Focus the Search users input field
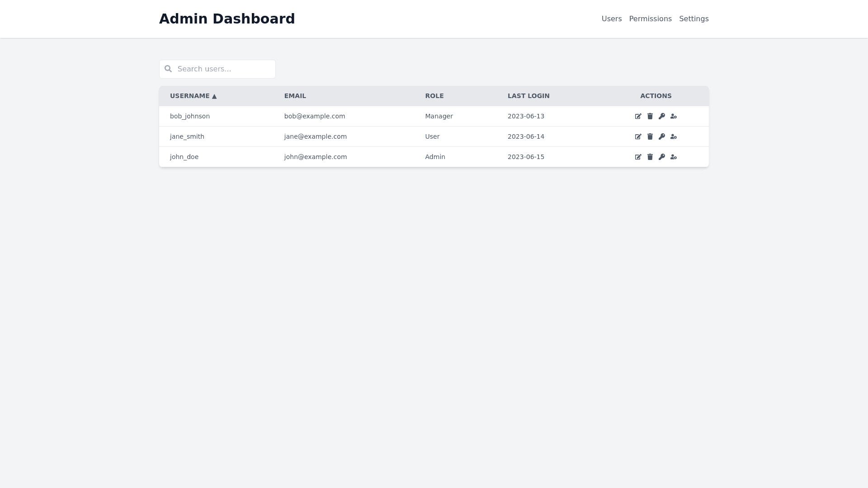868x488 pixels. pyautogui.click(x=224, y=69)
